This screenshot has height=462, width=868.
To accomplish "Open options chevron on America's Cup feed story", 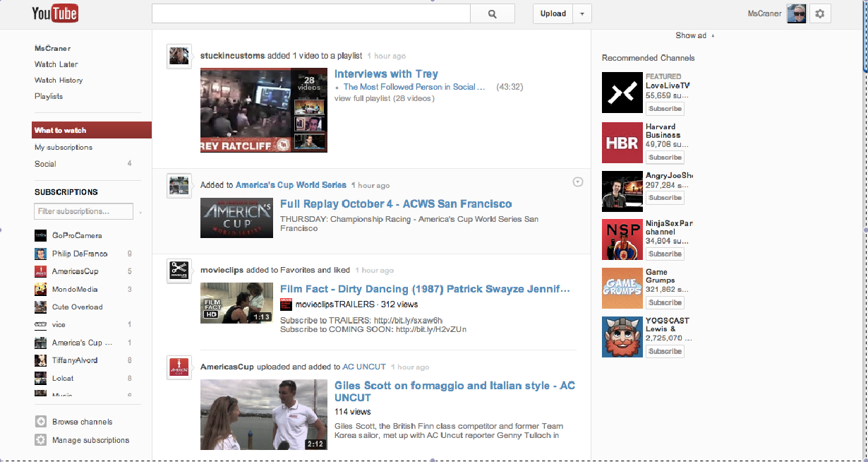I will tap(578, 182).
